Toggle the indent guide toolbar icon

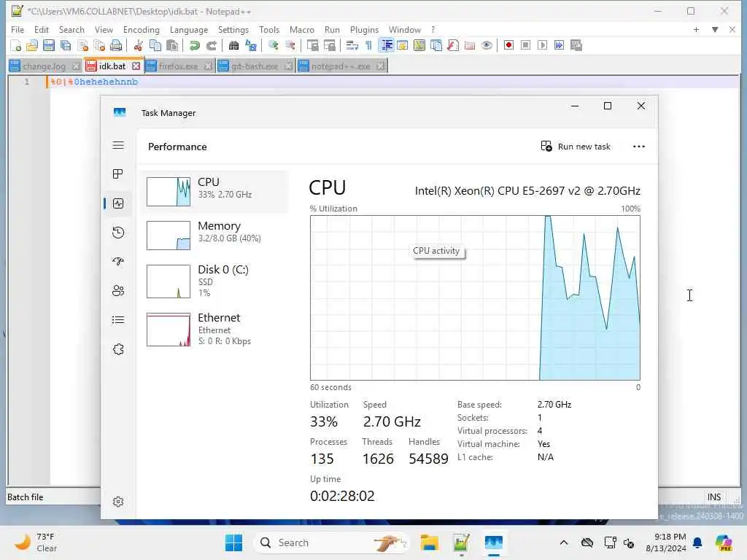[x=387, y=45]
